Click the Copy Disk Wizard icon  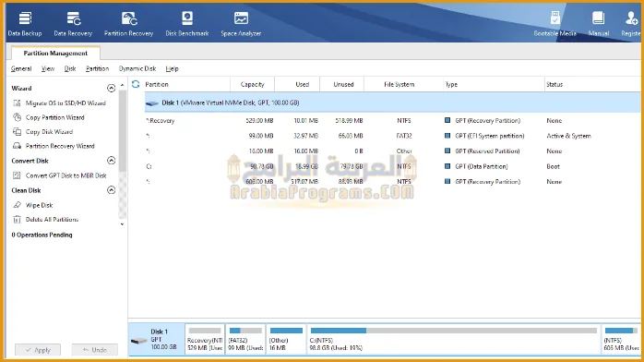pyautogui.click(x=17, y=132)
